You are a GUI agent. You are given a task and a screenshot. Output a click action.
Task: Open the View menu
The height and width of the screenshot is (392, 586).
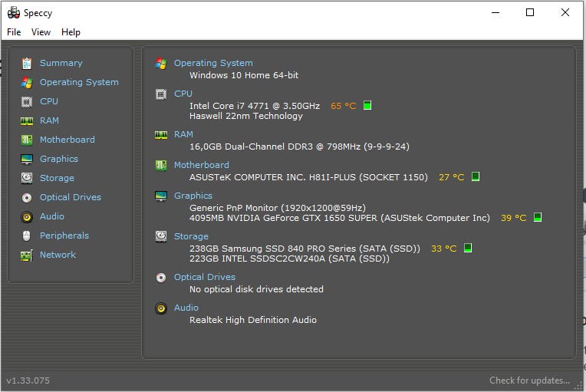(41, 32)
